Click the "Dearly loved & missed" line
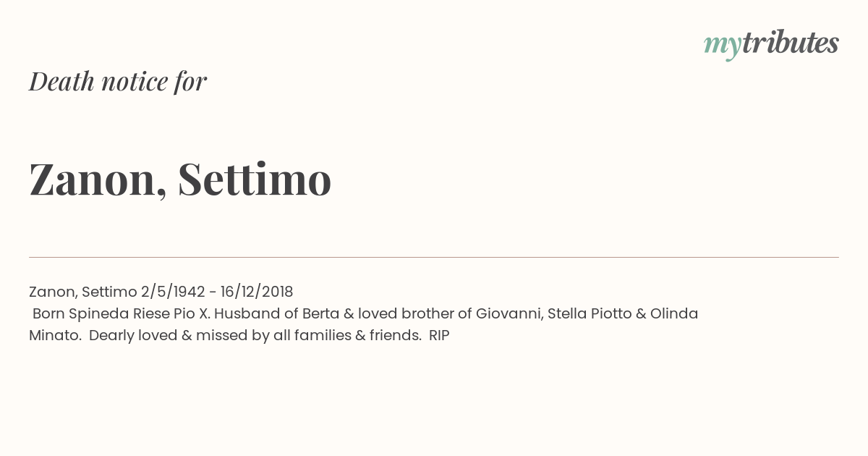 [255, 335]
